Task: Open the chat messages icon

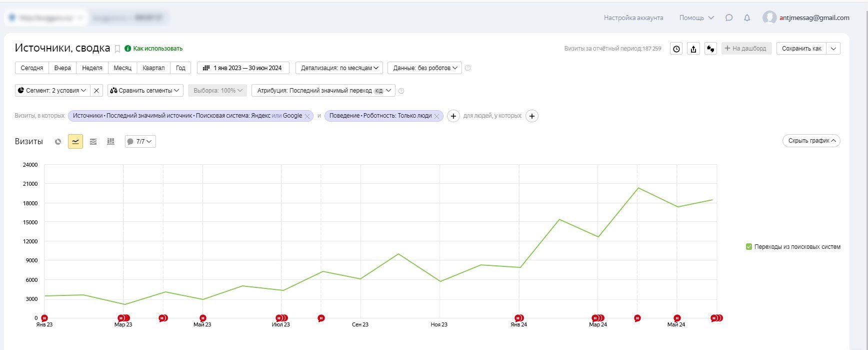Action: (x=729, y=18)
